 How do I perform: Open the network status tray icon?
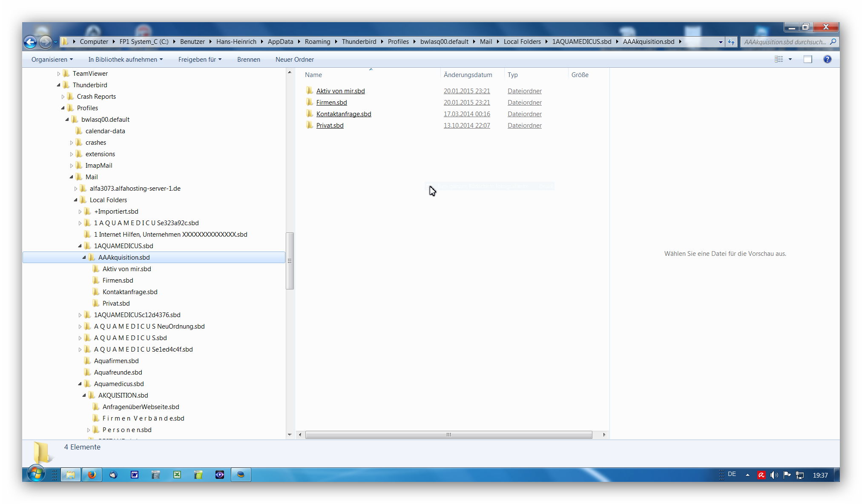tap(800, 475)
